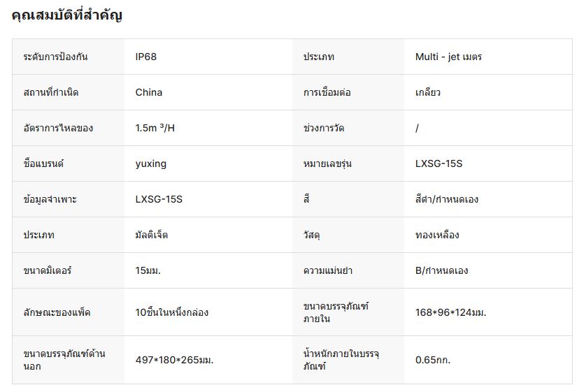Select the IP68 protection level value
This screenshot has width=584, height=392.
pos(146,57)
